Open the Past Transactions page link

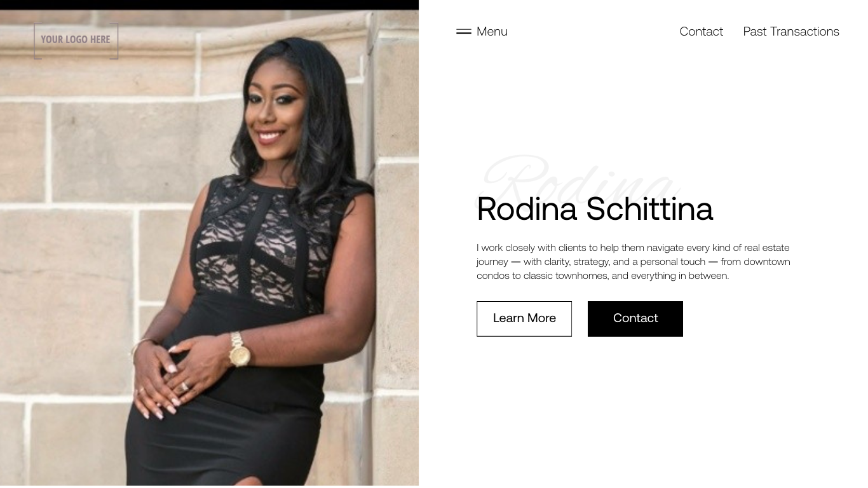[791, 31]
